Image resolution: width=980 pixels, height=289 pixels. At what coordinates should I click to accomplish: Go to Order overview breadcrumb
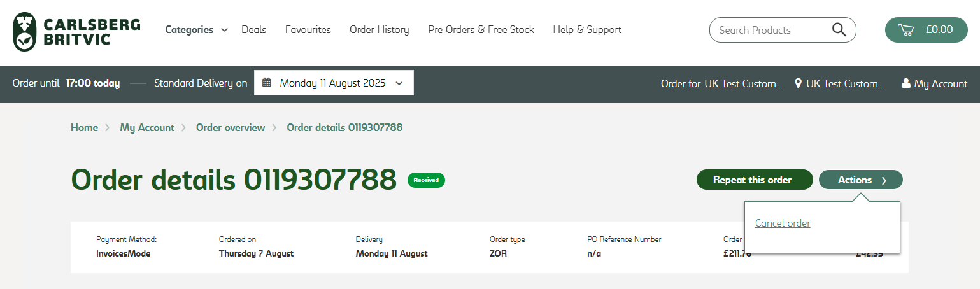pyautogui.click(x=230, y=128)
